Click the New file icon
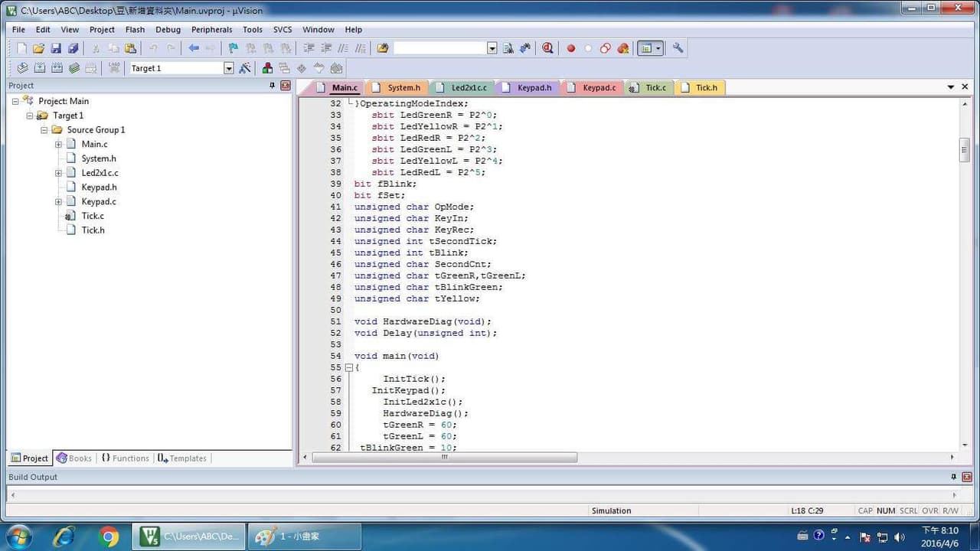The image size is (980, 551). pyautogui.click(x=21, y=48)
